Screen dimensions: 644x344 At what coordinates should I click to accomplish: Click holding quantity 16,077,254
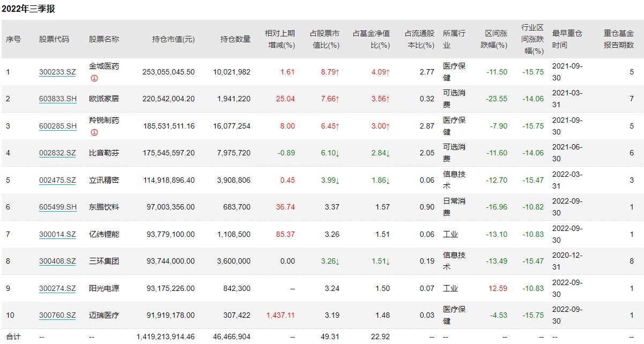click(x=232, y=126)
